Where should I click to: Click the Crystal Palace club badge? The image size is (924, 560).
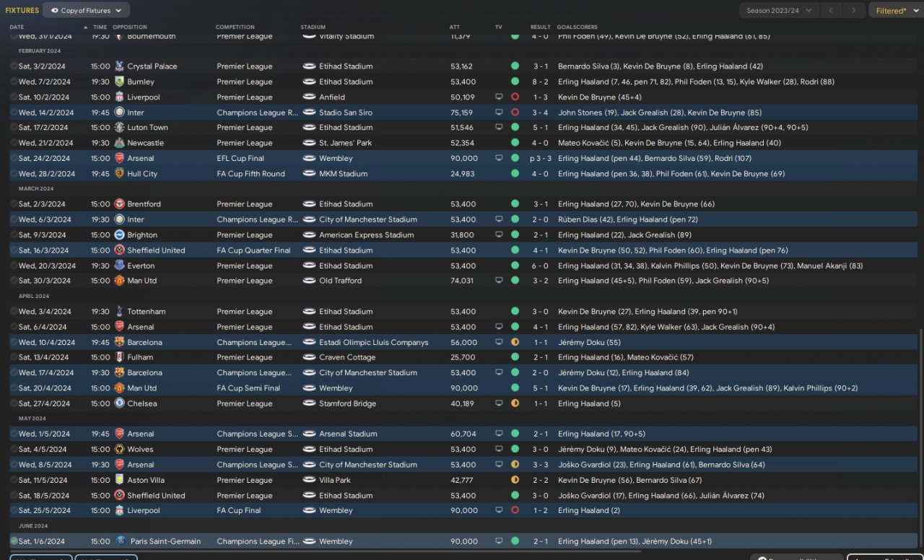click(119, 66)
